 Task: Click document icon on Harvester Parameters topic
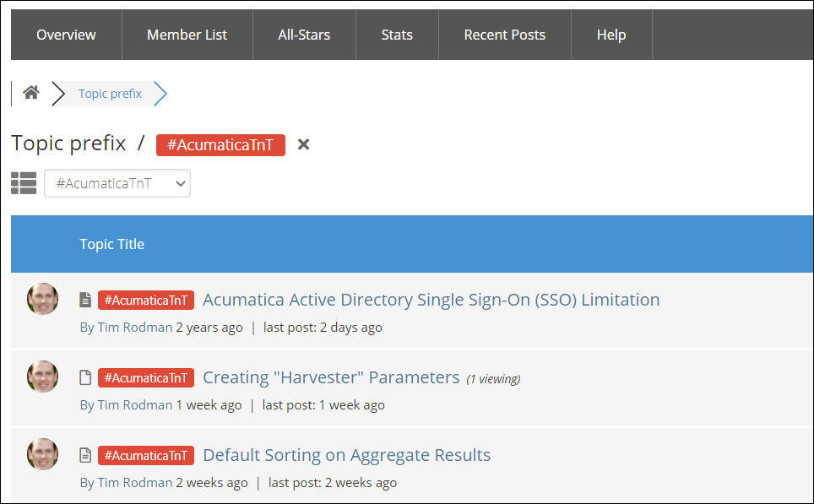85,377
